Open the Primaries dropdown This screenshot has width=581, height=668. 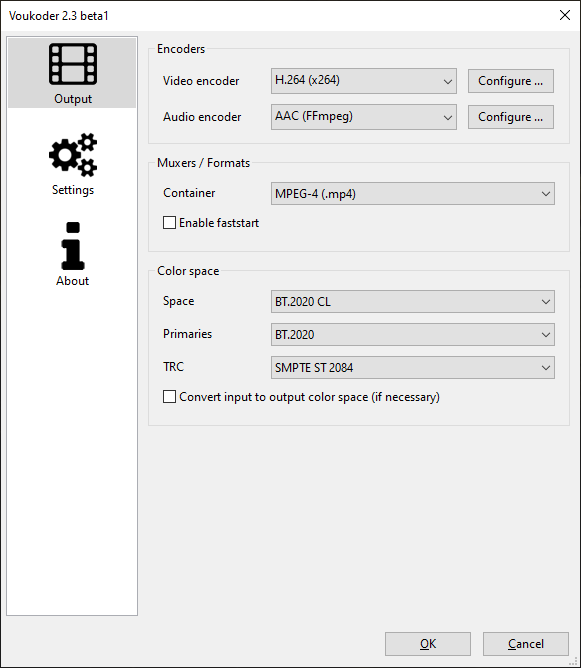(x=413, y=334)
